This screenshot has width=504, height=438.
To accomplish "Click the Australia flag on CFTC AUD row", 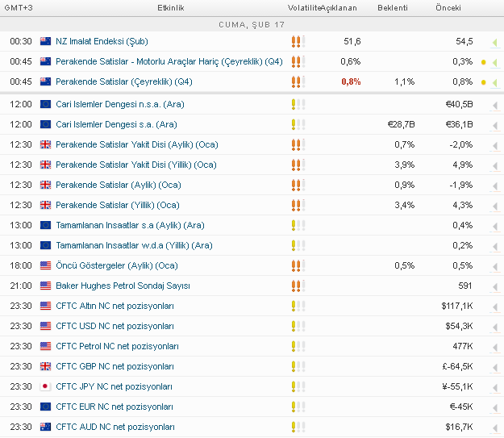I will click(x=46, y=427).
